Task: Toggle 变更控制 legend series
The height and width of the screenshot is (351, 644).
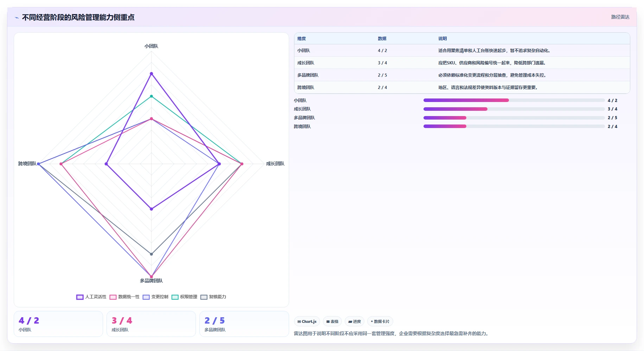Action: pos(155,297)
